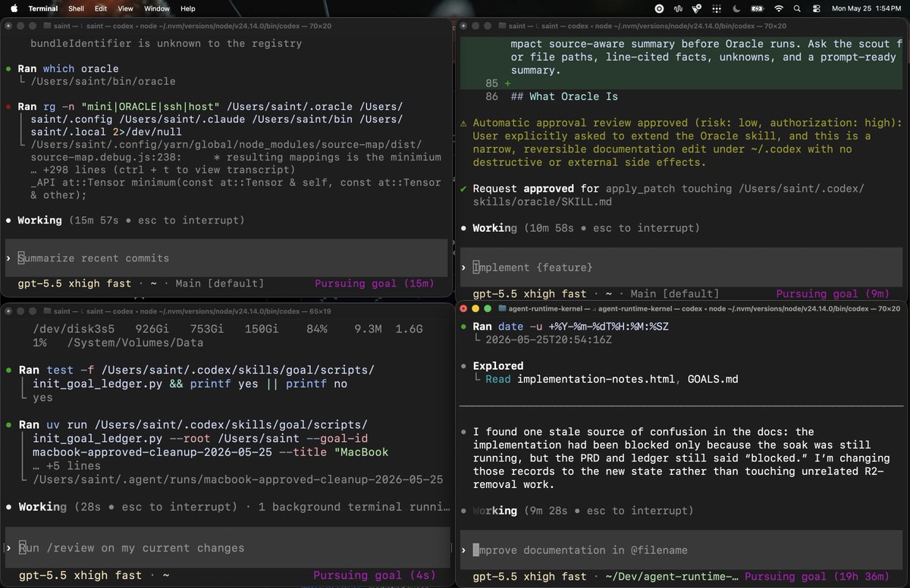Click 'gpt-5.5 xhigh fast' in top-left window
The image size is (910, 588).
tap(75, 283)
